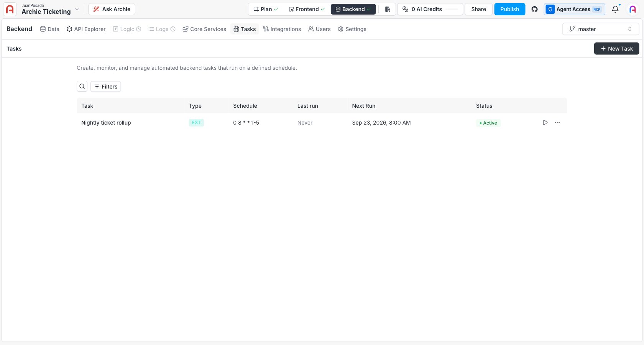Open notifications bell
This screenshot has height=345, width=644.
[615, 9]
